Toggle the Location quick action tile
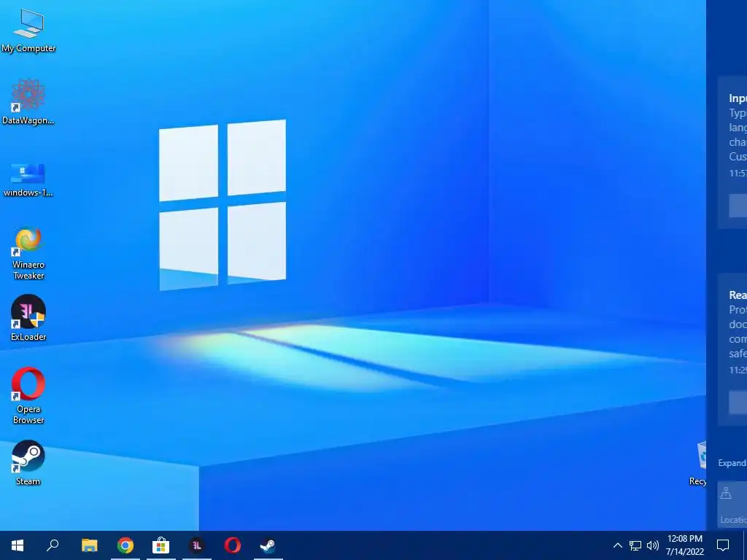747x560 pixels. pyautogui.click(x=732, y=504)
